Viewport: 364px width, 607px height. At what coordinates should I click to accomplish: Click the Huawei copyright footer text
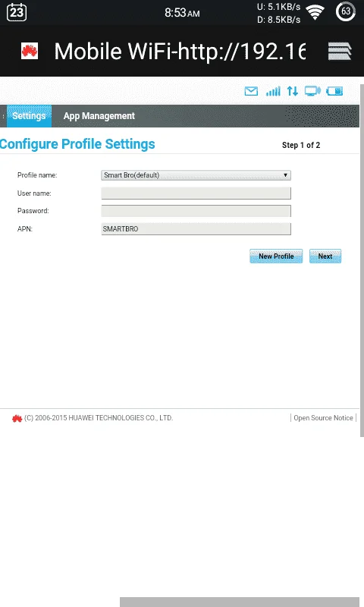pyautogui.click(x=99, y=418)
